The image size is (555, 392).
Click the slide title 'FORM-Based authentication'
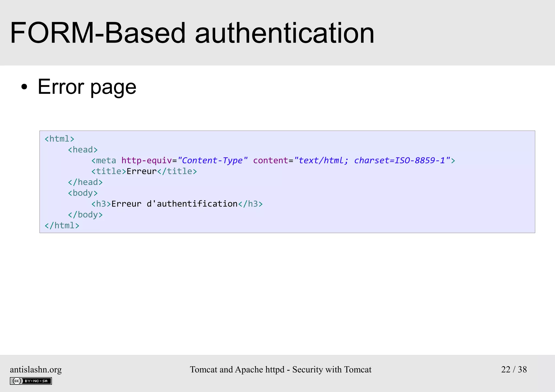pos(192,33)
